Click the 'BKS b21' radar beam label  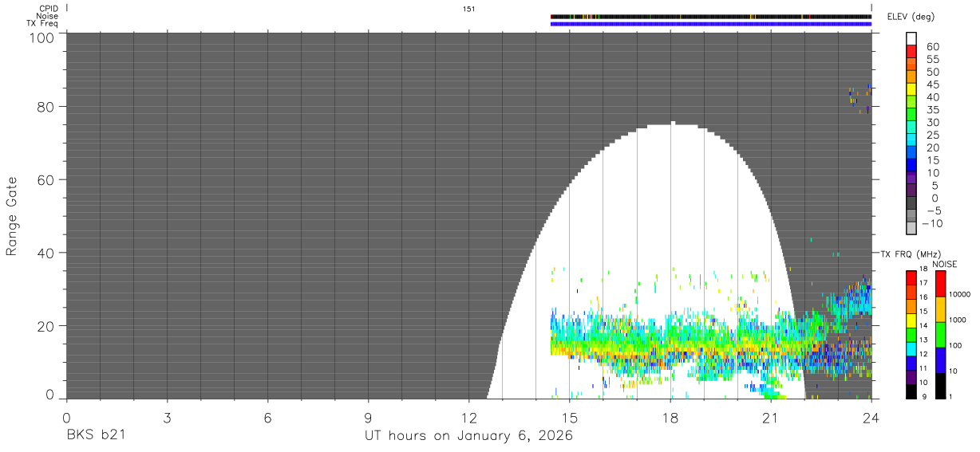[96, 436]
